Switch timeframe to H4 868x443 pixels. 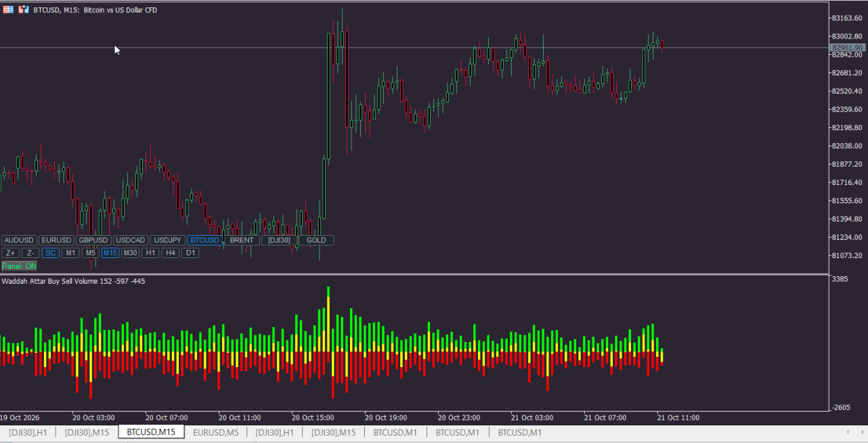tap(171, 253)
